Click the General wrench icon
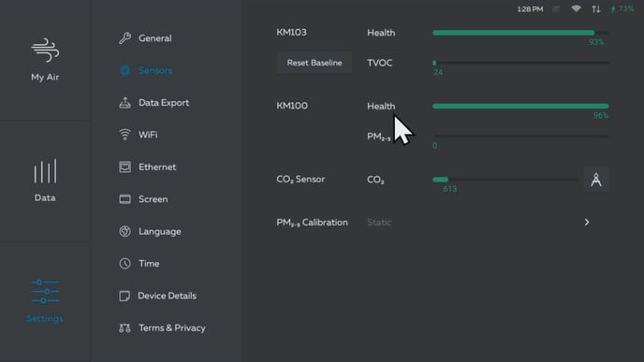The height and width of the screenshot is (362, 644). (x=124, y=38)
